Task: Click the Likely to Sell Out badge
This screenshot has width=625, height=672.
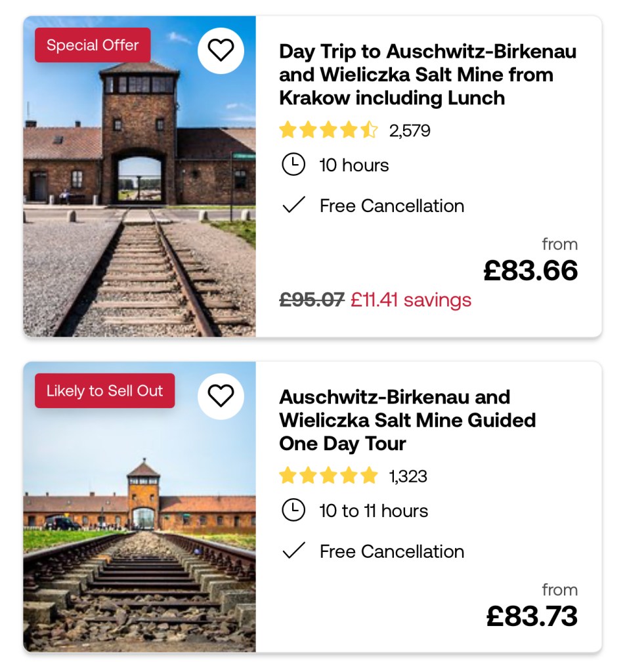Action: [104, 391]
